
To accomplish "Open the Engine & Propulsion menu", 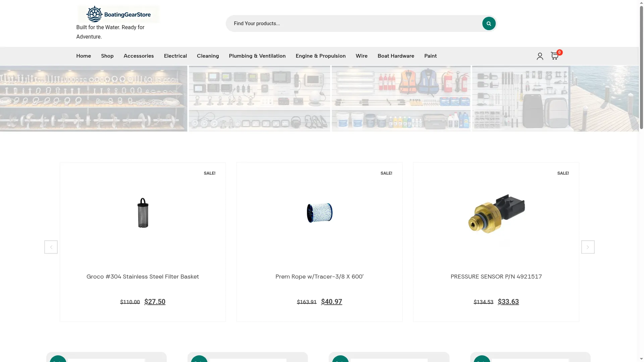I will (321, 56).
